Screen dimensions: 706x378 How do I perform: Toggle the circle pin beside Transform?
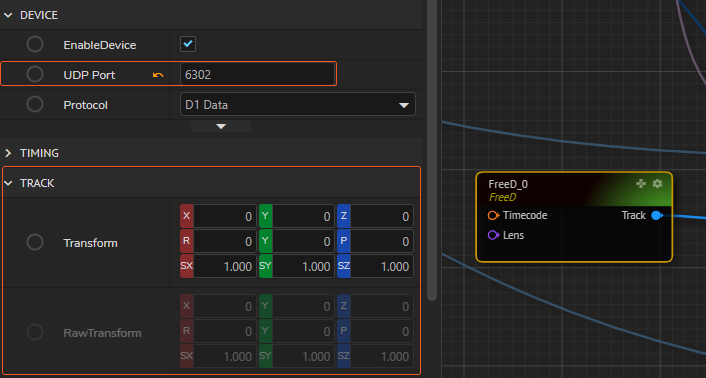tap(35, 242)
